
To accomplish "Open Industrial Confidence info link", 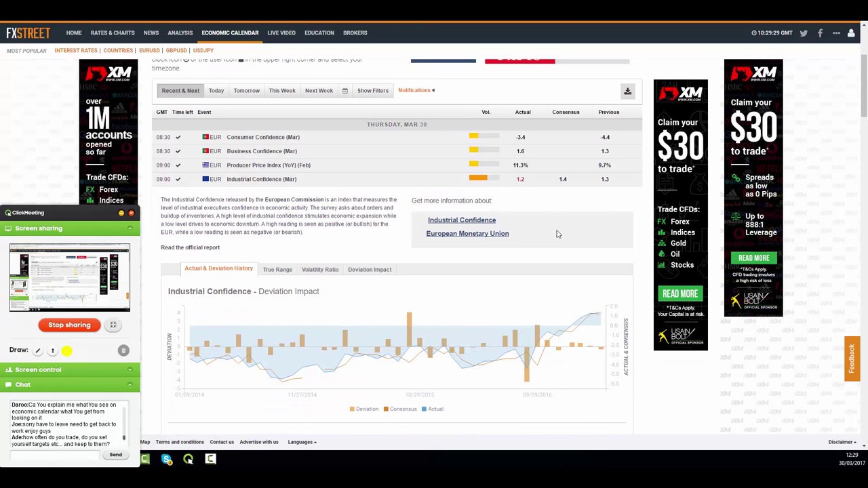I will (x=462, y=220).
